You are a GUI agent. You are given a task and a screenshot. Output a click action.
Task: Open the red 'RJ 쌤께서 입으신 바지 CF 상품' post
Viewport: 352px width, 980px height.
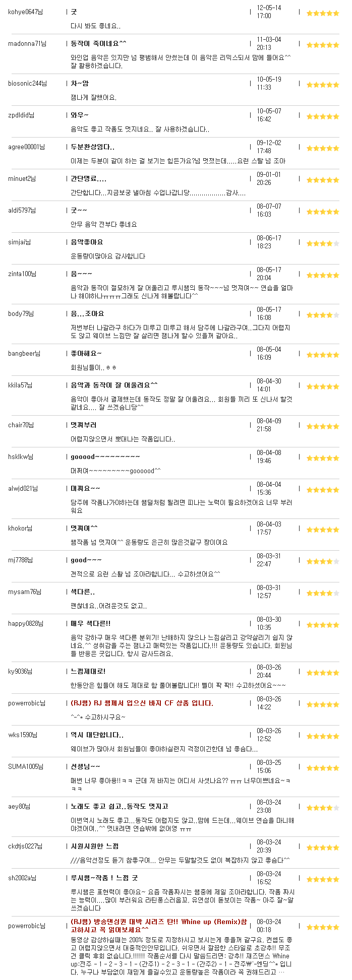(142, 703)
